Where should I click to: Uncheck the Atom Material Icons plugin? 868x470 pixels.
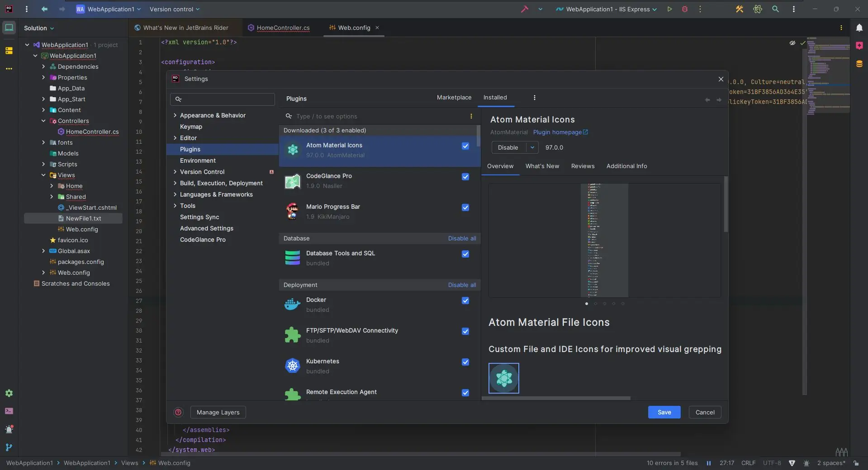(x=465, y=146)
